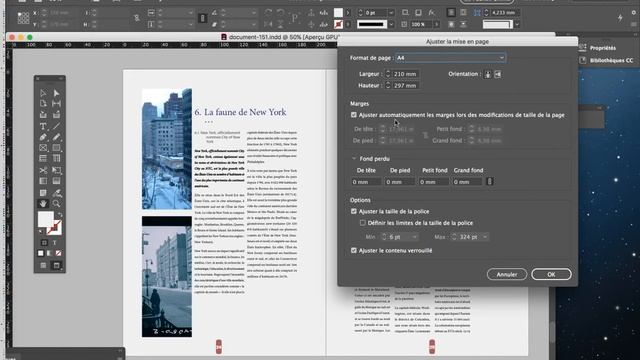Screen dimensions: 640x360
Task: Click the 'Grand fond' bleed field
Action: tap(468, 182)
